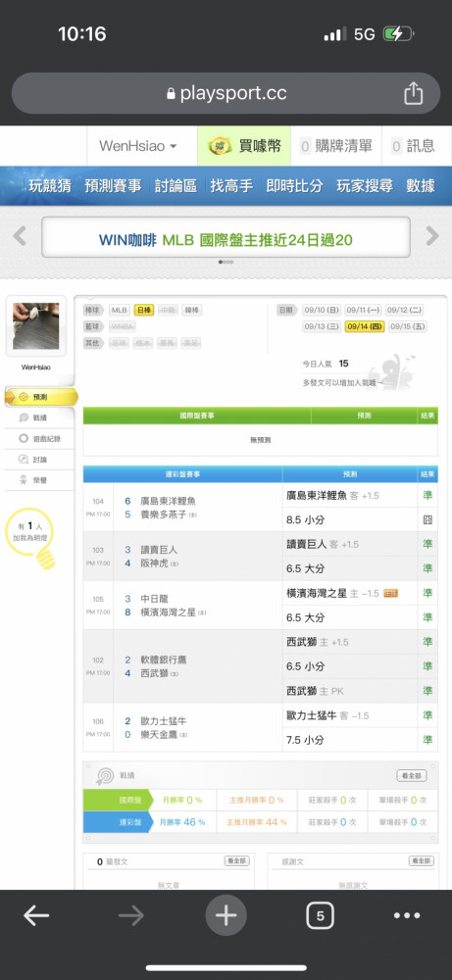This screenshot has height=980, width=452.
Task: Tap the orange badge next to 橫濱海灣之星 主 -1.5
Action: point(391,593)
